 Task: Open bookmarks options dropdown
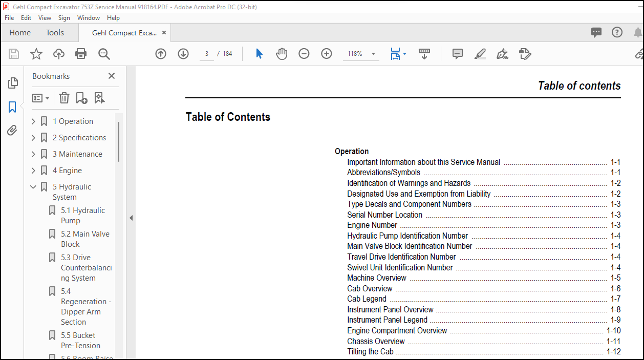coord(40,98)
